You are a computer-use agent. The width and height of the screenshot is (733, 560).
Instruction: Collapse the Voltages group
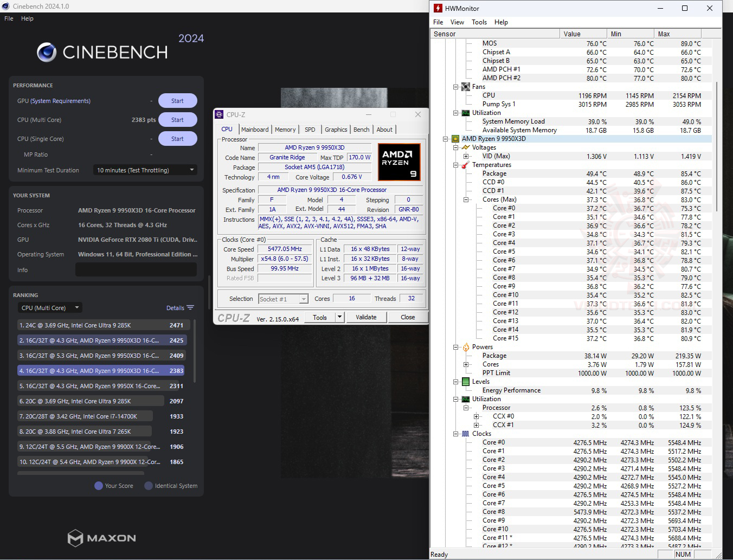coord(456,147)
